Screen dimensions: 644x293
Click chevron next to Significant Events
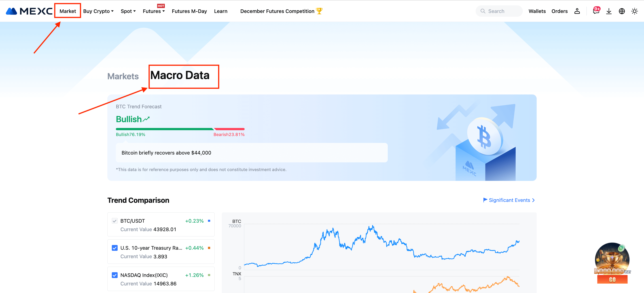click(x=534, y=200)
